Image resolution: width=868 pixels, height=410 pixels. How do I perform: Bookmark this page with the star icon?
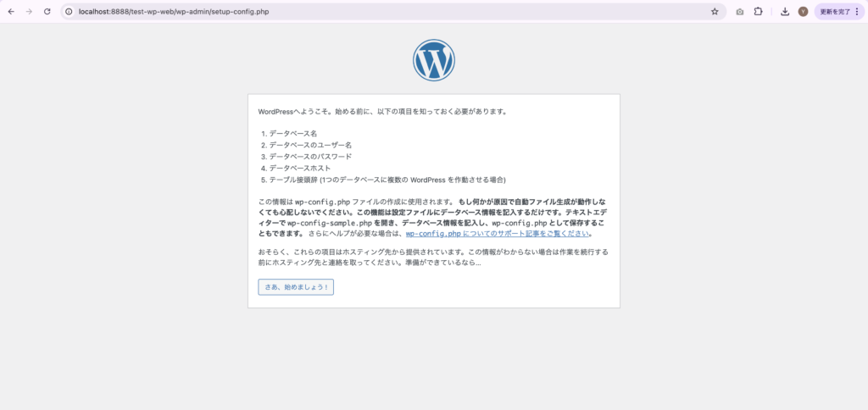coord(715,11)
